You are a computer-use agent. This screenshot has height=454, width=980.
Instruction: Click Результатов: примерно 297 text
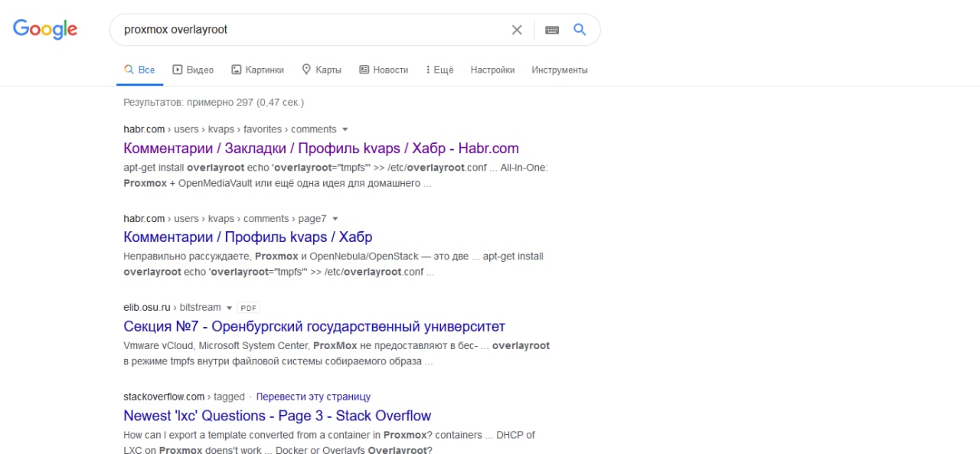(214, 102)
